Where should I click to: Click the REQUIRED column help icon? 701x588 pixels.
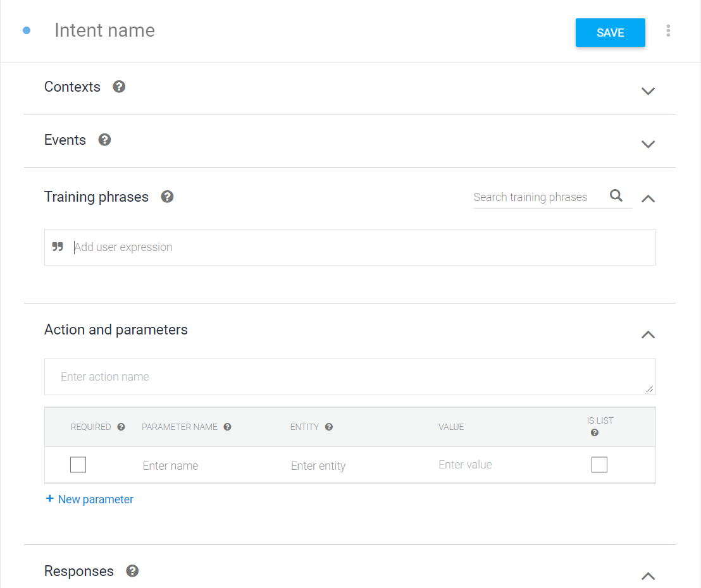[121, 427]
